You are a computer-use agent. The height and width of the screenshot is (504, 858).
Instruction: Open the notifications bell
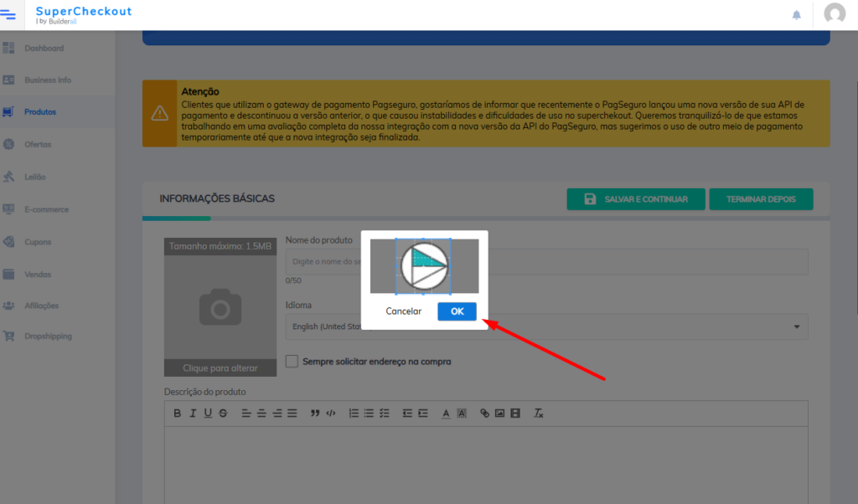coord(796,15)
